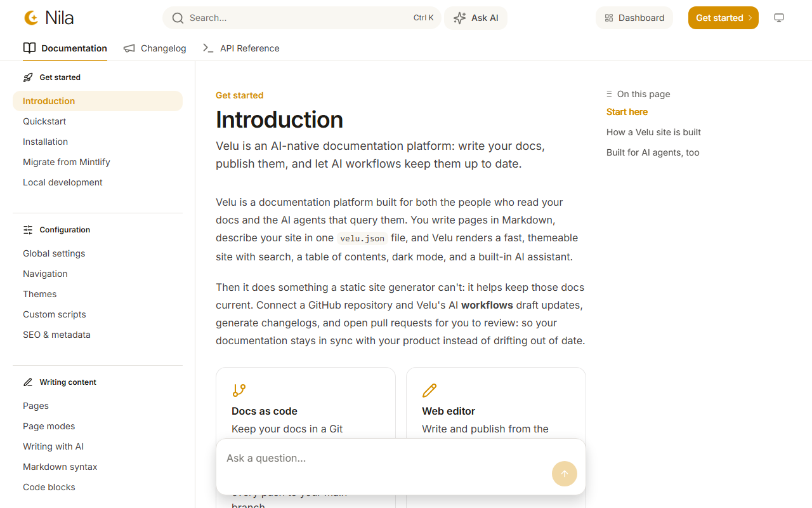Click the Get started button
This screenshot has height=508, width=812.
[x=723, y=18]
